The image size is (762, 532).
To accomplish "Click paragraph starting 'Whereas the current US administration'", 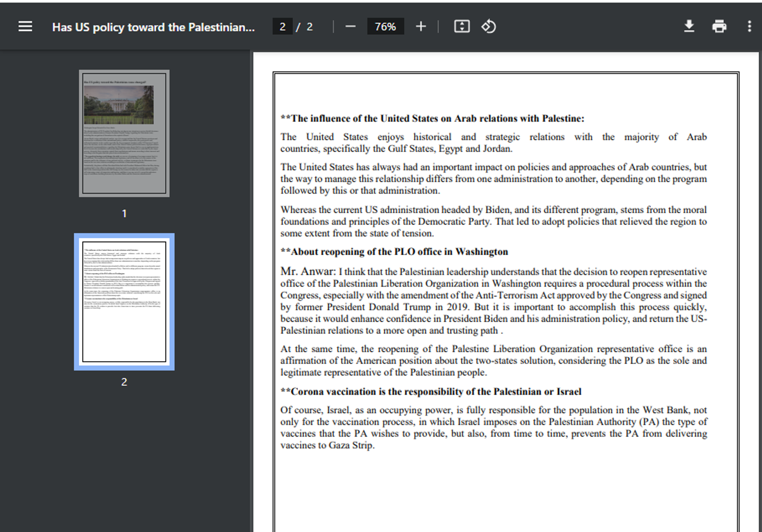I will click(493, 221).
